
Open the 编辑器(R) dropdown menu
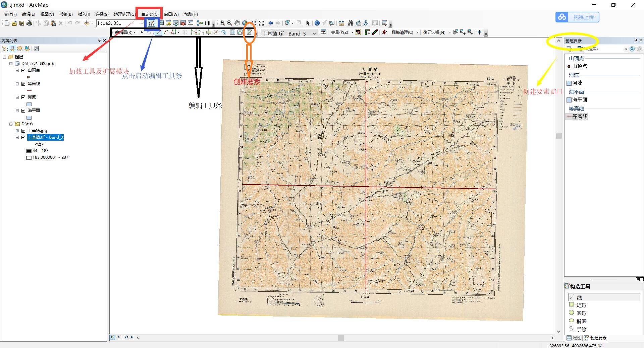125,32
